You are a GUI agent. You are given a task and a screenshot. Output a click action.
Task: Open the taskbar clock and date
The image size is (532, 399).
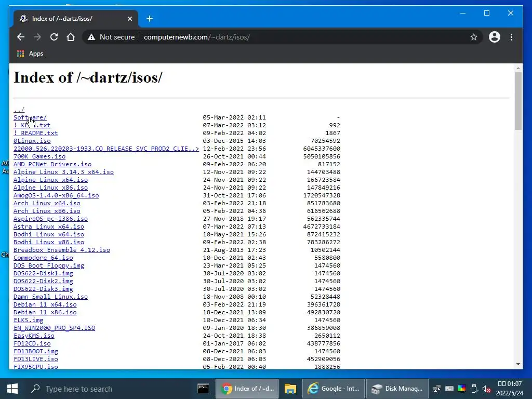click(510, 389)
